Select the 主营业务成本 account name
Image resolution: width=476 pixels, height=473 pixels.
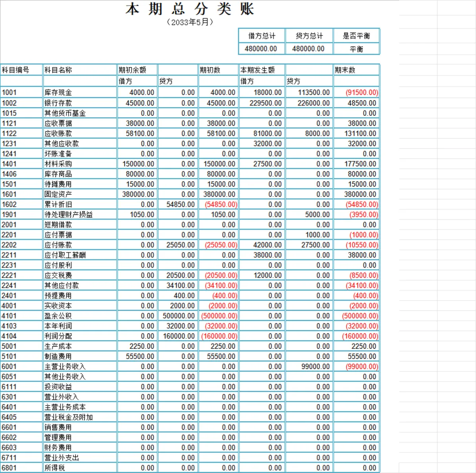pyautogui.click(x=65, y=407)
